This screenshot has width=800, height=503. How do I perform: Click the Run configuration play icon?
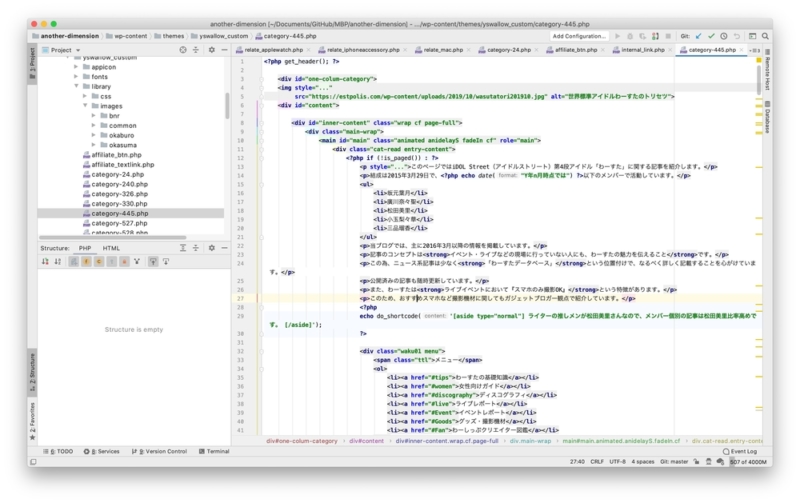tap(617, 36)
